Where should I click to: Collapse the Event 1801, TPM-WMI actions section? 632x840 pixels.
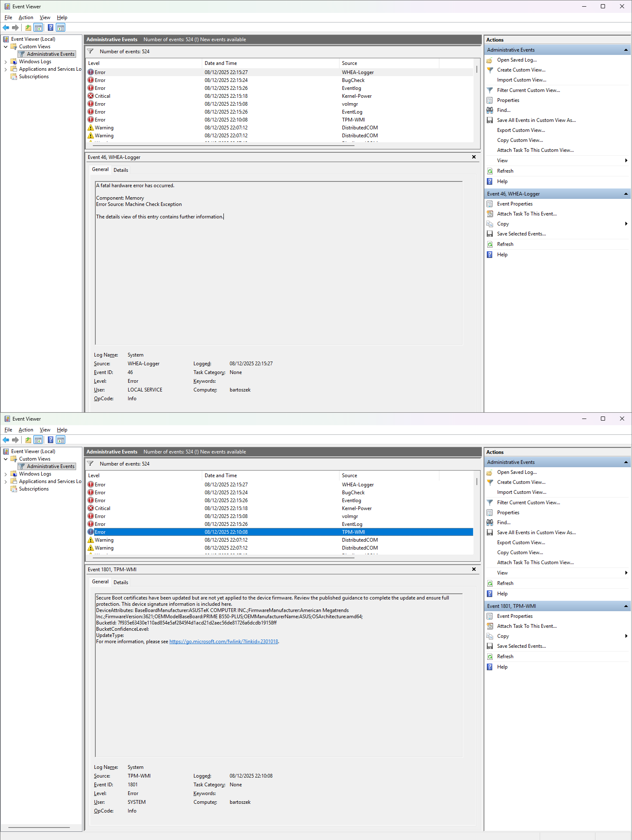pyautogui.click(x=626, y=606)
